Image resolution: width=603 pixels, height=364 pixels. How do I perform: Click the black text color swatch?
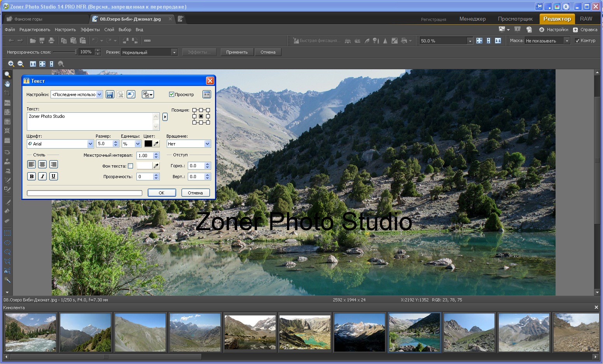coord(148,143)
